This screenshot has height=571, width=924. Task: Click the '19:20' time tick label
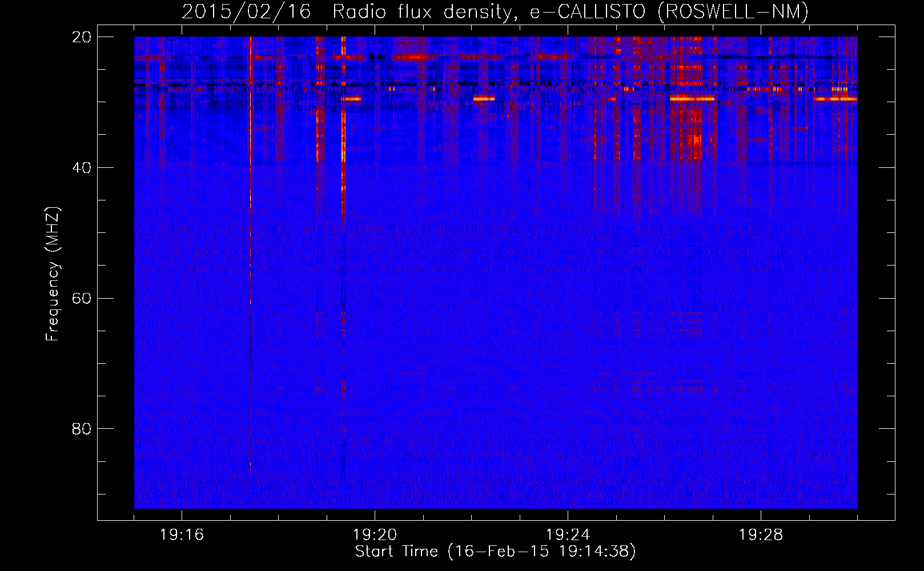pyautogui.click(x=375, y=535)
